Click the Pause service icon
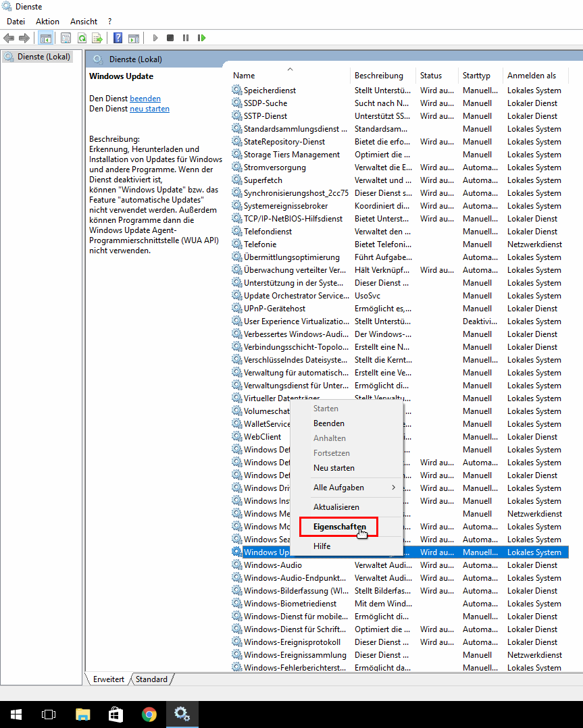The height and width of the screenshot is (728, 583). click(186, 38)
